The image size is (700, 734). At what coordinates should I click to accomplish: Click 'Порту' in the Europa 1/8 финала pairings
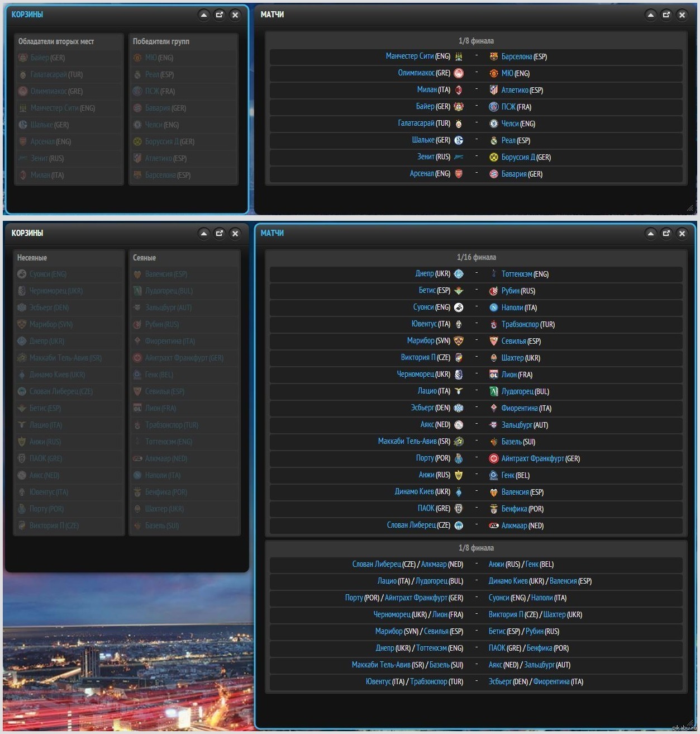pos(354,598)
